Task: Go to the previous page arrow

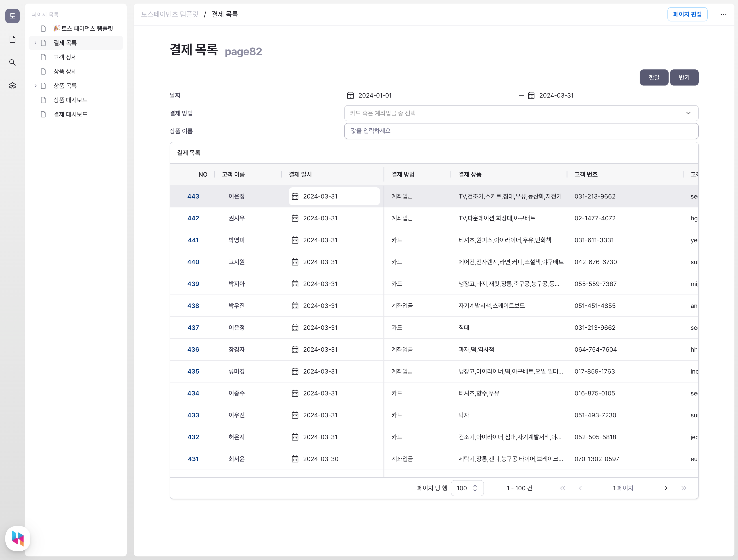Action: pyautogui.click(x=580, y=488)
